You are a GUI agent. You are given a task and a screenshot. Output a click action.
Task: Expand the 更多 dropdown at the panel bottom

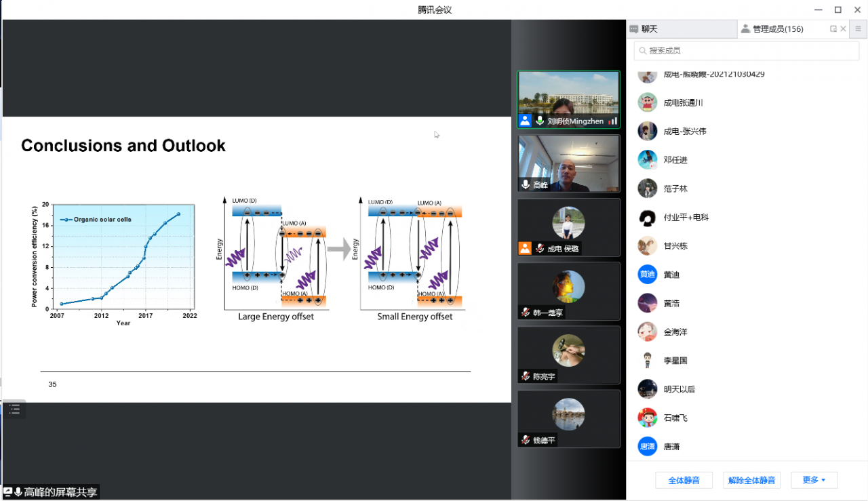pos(814,480)
